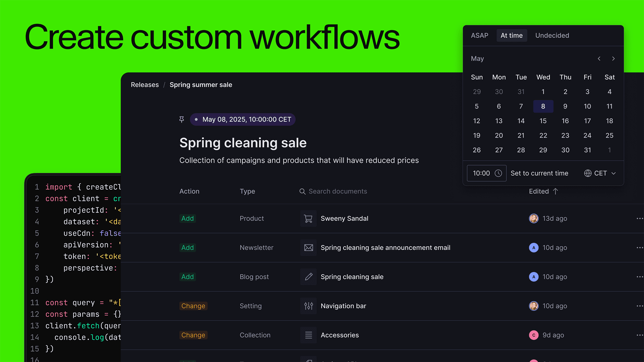Click the Search documents field
The image size is (644, 362).
338,191
